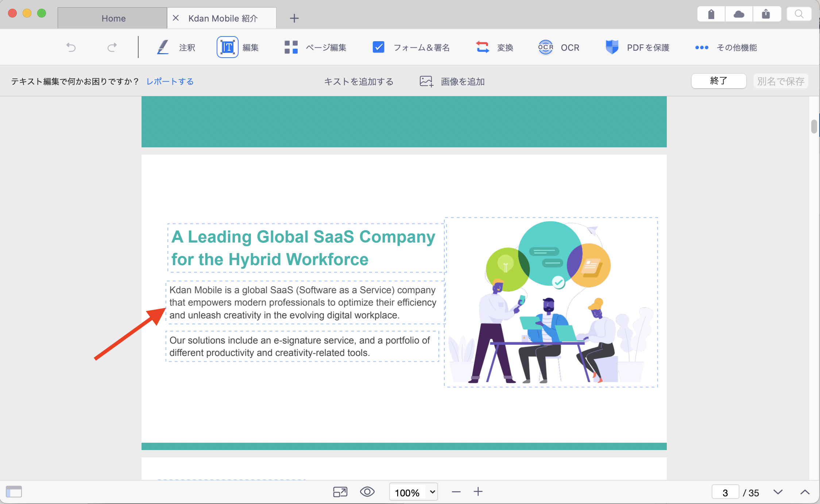Open a new tab with plus button
The height and width of the screenshot is (504, 820).
point(294,18)
